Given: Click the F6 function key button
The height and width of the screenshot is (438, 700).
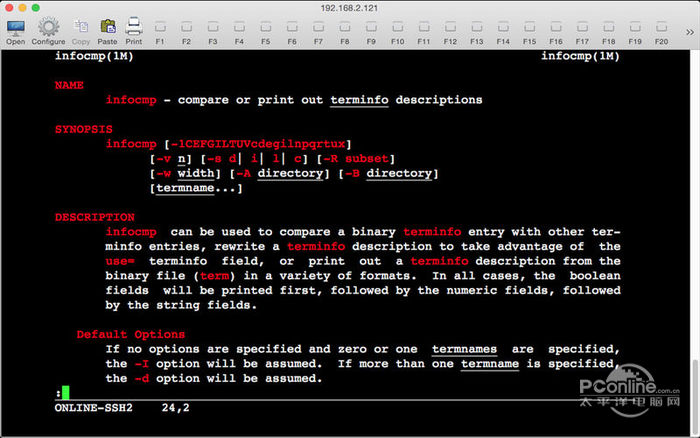Looking at the screenshot, I should 292,33.
